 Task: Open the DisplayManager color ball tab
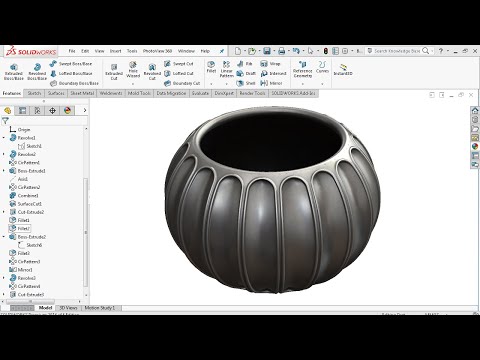[67, 110]
